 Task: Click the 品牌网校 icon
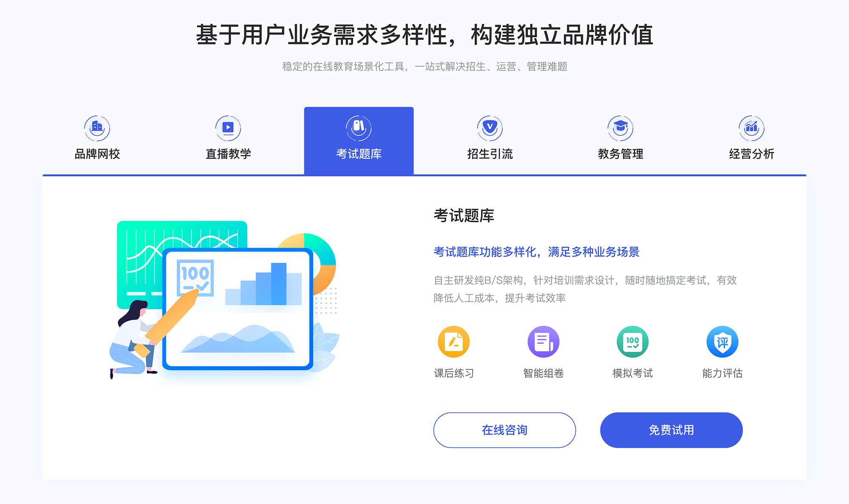tap(96, 126)
